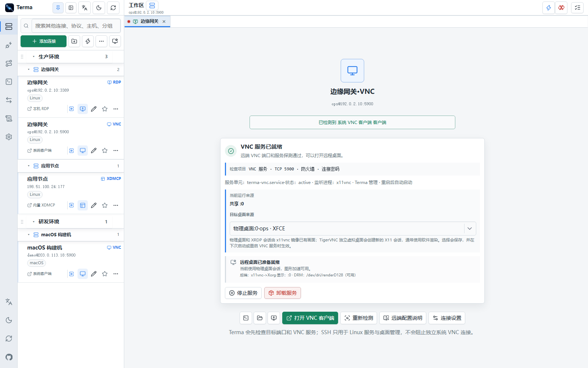Open the GitHub link in the left rail
The height and width of the screenshot is (368, 588).
click(9, 357)
